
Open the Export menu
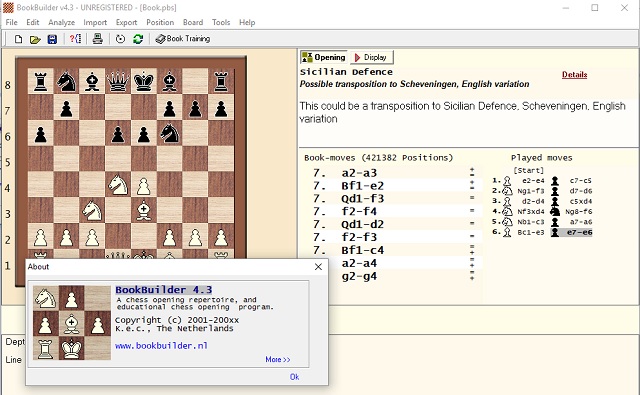(x=127, y=22)
